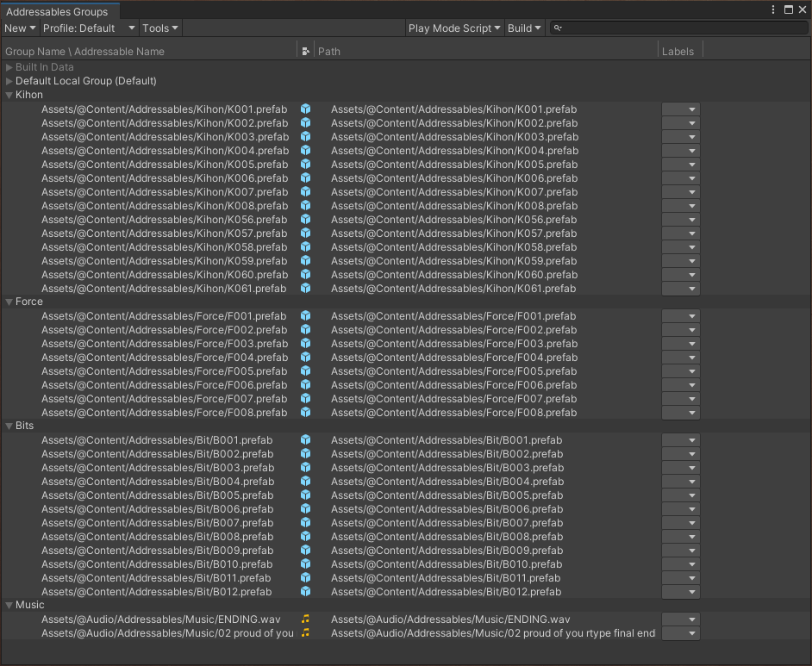Viewport: 812px width, 666px height.
Task: Open the labels dropdown for K060.prefab
Action: (x=680, y=274)
